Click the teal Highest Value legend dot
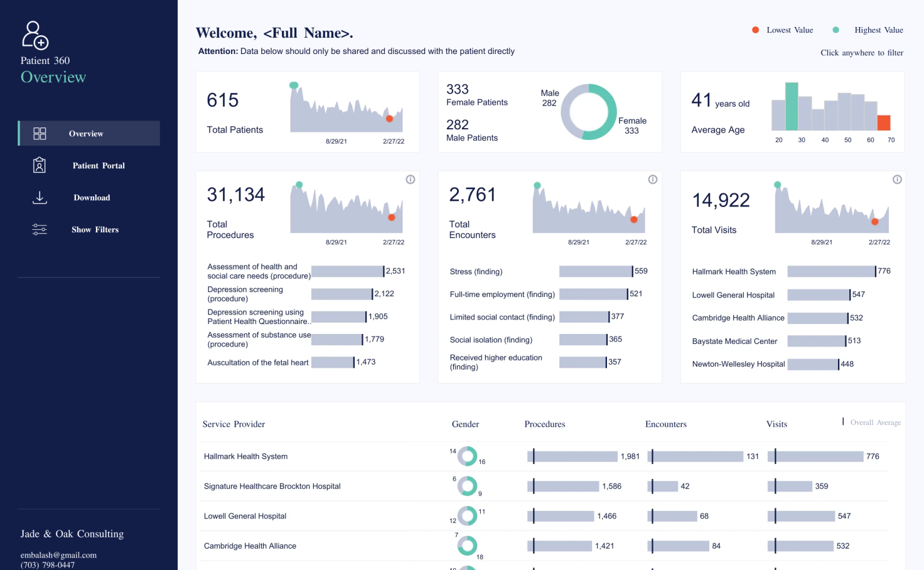The height and width of the screenshot is (570, 924). pyautogui.click(x=835, y=30)
